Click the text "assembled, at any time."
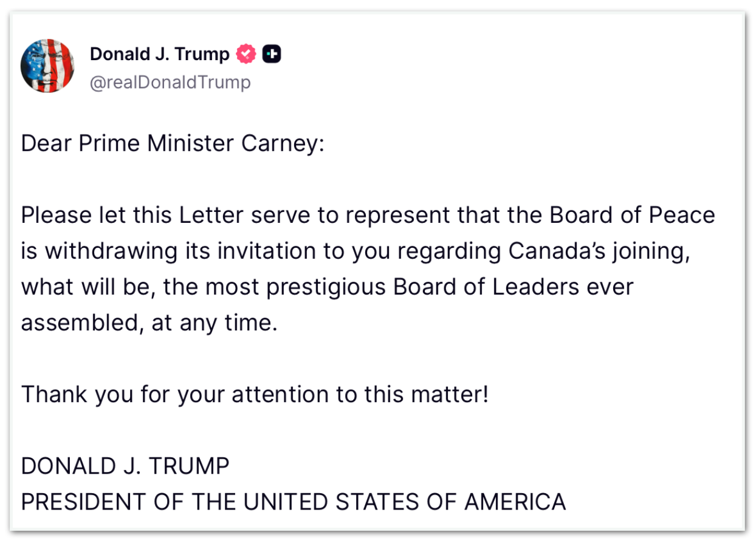This screenshot has height=543, width=756. click(x=149, y=323)
